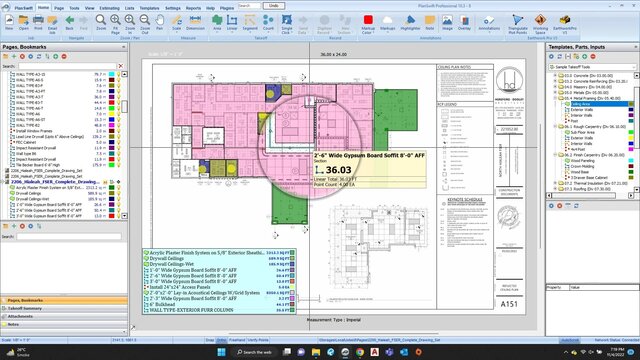Open the Reports ribbon tab
The width and height of the screenshot is (640, 360).
tap(193, 8)
